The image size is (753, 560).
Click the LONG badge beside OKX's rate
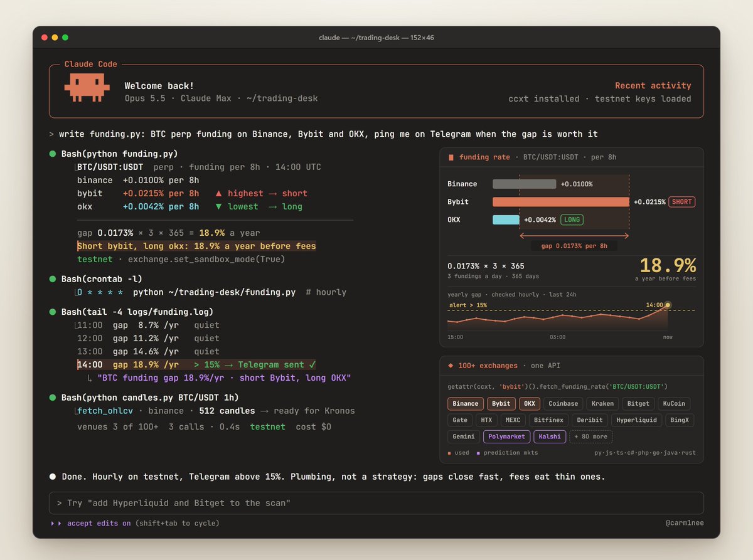click(572, 219)
